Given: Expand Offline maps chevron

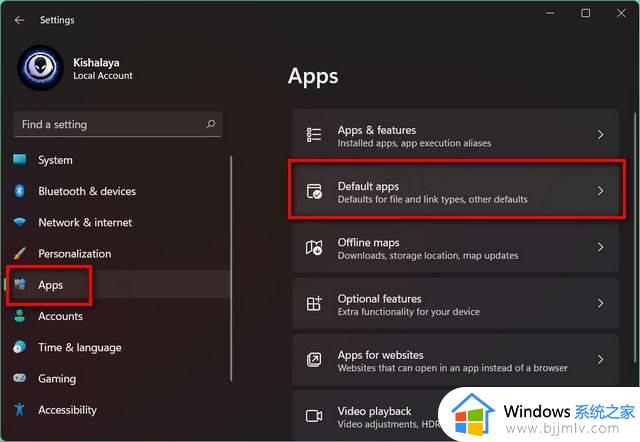Looking at the screenshot, I should coord(600,247).
